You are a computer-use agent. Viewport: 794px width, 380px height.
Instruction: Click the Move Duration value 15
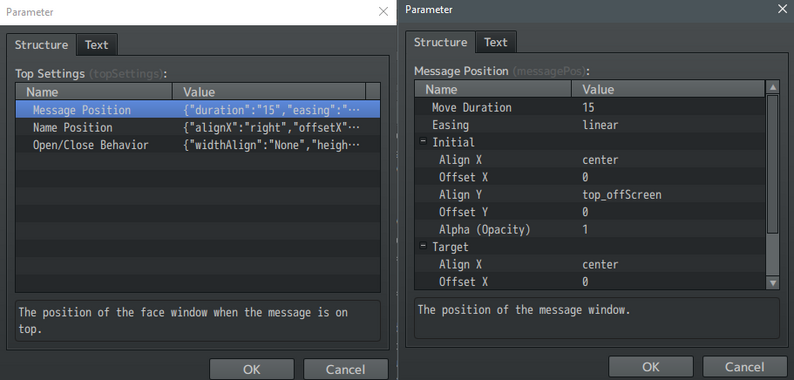tap(588, 107)
